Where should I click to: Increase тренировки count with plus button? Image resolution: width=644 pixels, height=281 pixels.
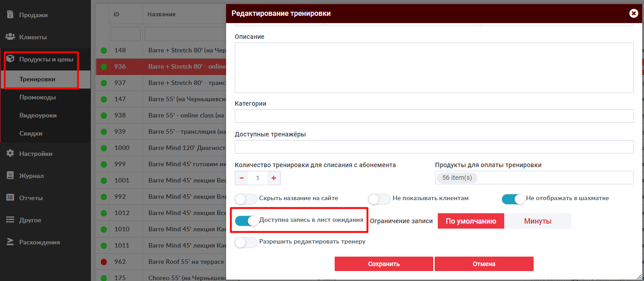(x=274, y=178)
